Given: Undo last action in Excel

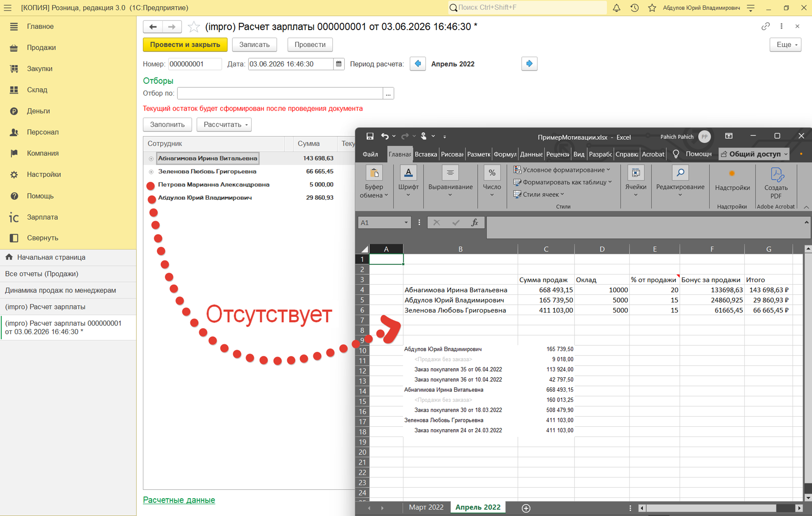Looking at the screenshot, I should click(x=385, y=136).
